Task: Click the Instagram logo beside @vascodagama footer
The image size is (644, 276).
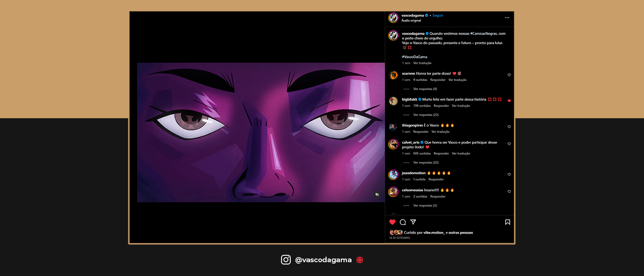Action: click(286, 260)
